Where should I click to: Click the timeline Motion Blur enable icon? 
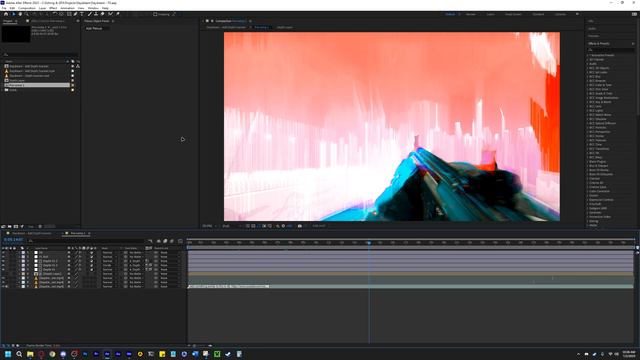click(171, 241)
